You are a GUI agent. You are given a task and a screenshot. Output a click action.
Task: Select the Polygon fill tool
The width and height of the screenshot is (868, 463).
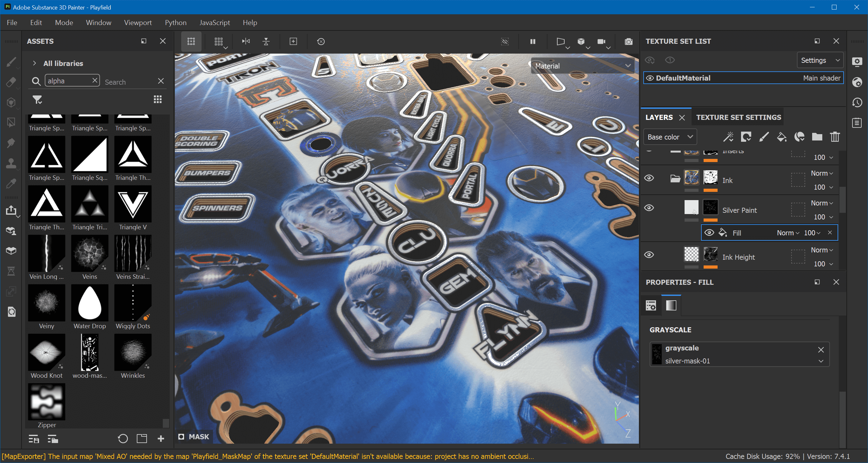(11, 122)
